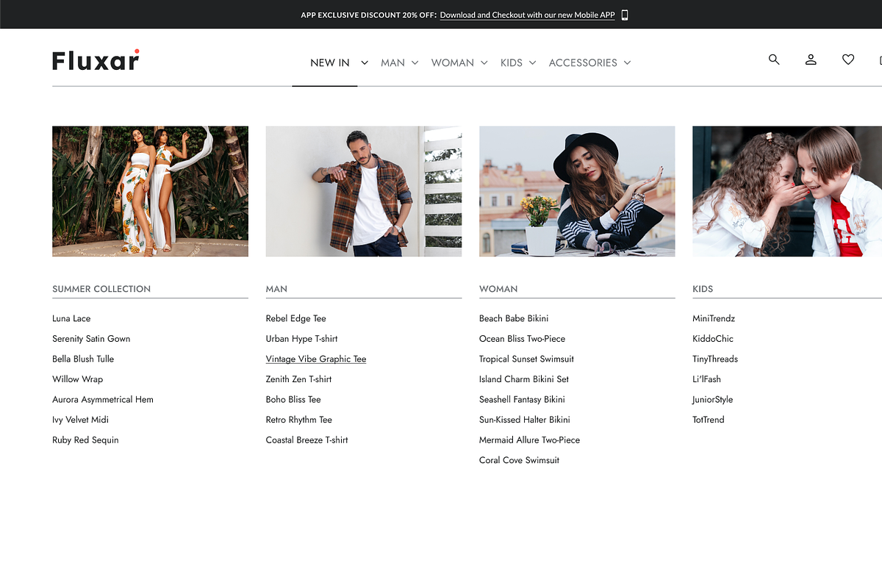Open the ACCESSORIES navigation menu item
The height and width of the screenshot is (588, 882).
coord(583,62)
